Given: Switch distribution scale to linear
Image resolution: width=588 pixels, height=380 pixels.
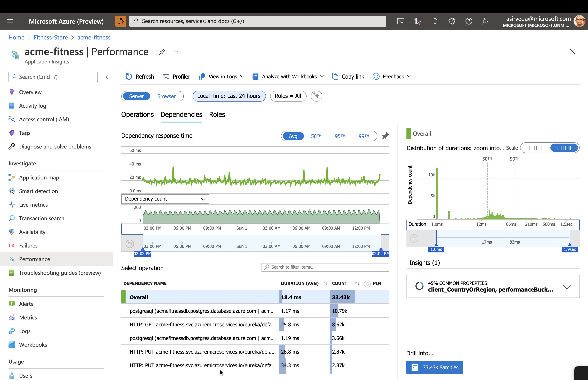Looking at the screenshot, I should point(535,148).
